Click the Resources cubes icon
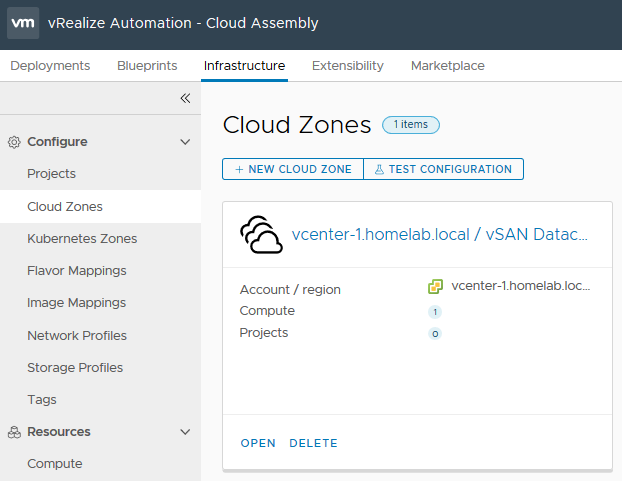 pos(14,432)
